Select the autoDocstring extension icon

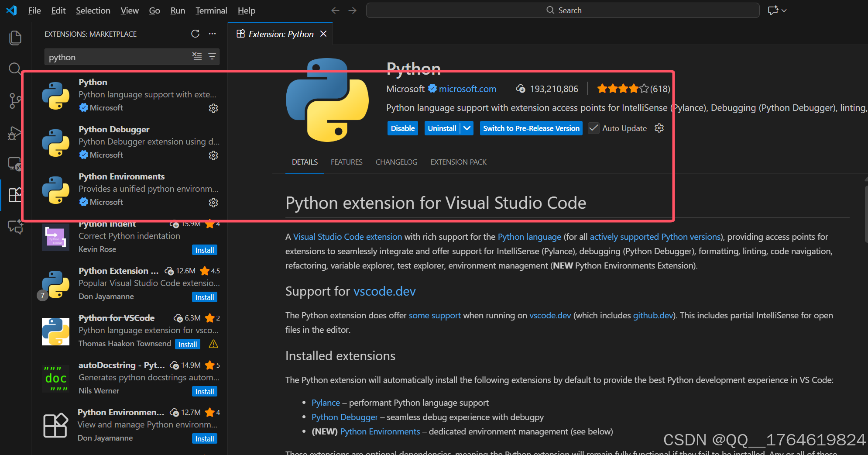coord(55,379)
